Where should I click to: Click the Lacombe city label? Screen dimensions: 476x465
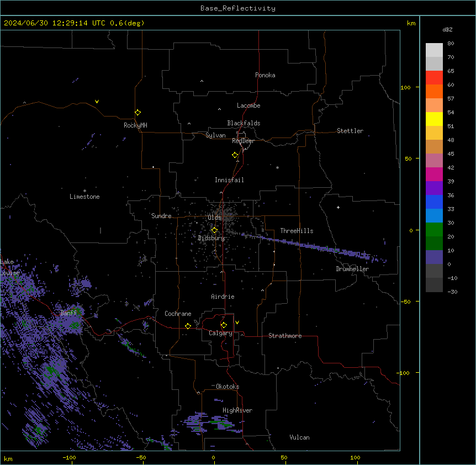[248, 105]
